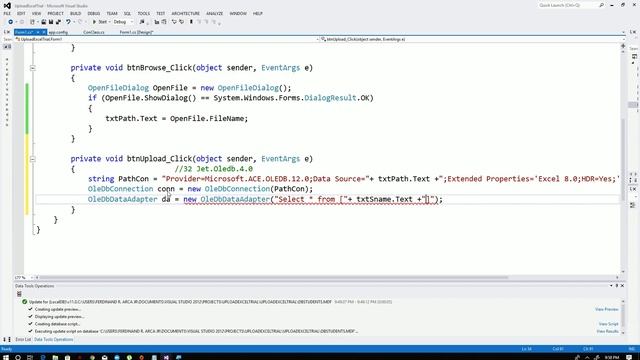
Task: Click the View Results link
Action: coord(607,331)
